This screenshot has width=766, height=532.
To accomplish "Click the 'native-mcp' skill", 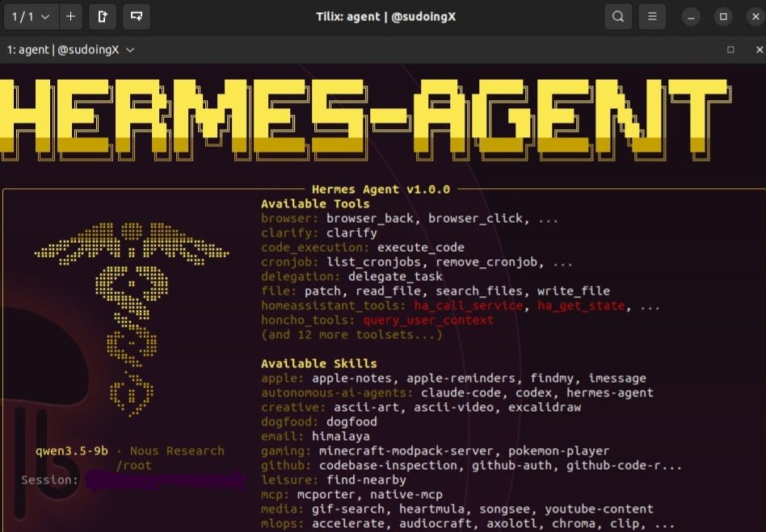I will [406, 494].
